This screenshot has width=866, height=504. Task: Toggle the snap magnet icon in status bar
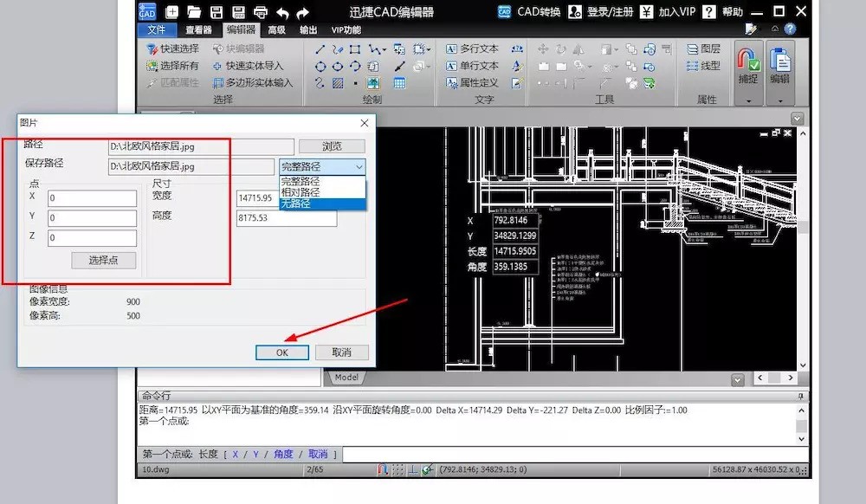coord(383,470)
